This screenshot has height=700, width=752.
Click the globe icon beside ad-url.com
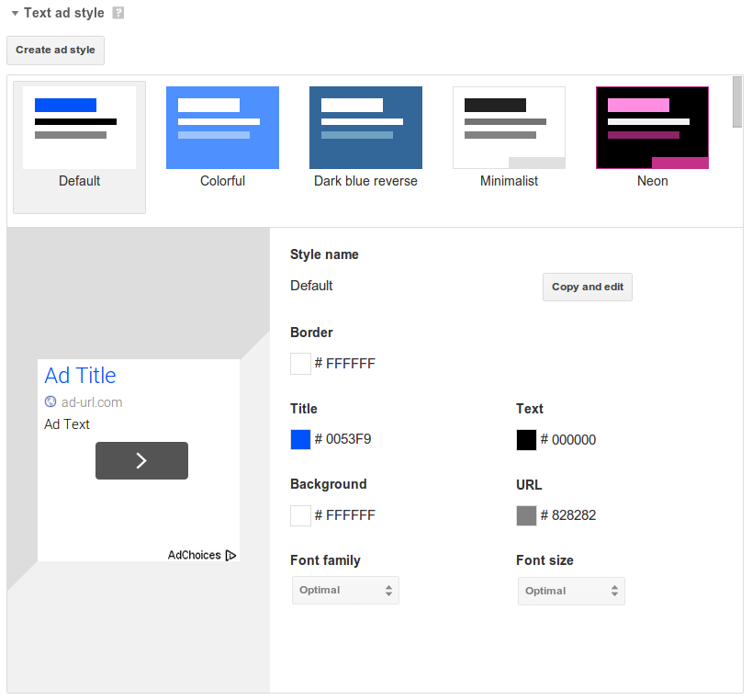click(51, 402)
